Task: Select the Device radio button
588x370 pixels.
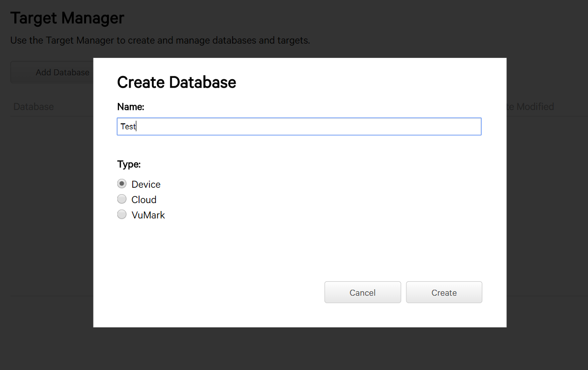Action: 122,184
